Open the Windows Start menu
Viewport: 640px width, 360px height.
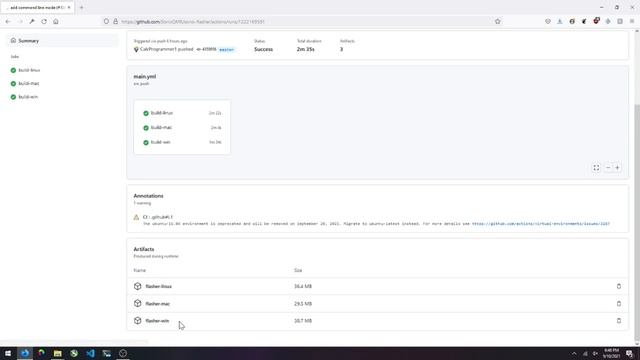(8, 353)
